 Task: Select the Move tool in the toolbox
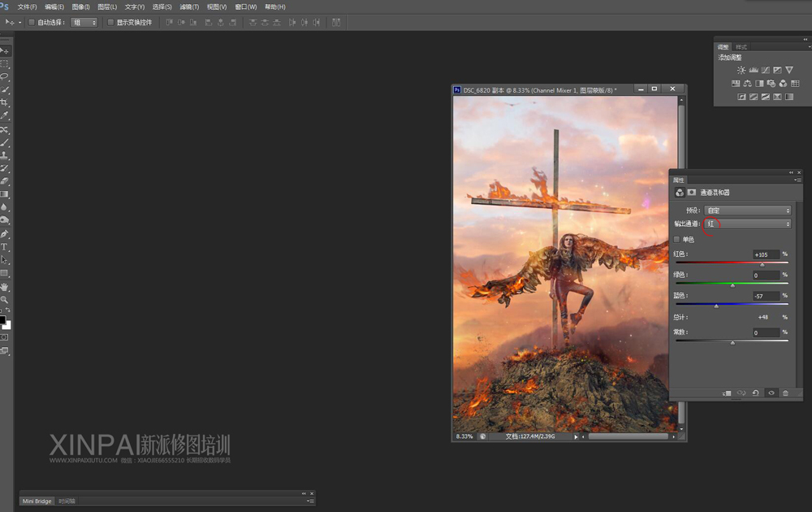click(x=5, y=50)
